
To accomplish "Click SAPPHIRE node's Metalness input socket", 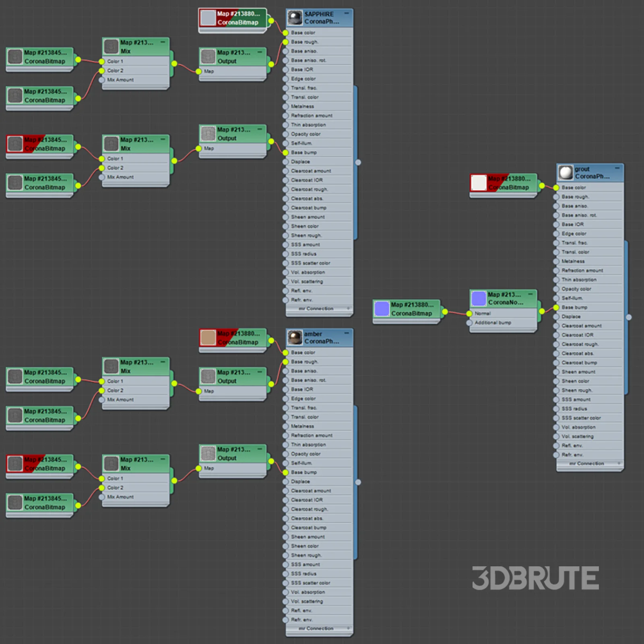I will [285, 107].
